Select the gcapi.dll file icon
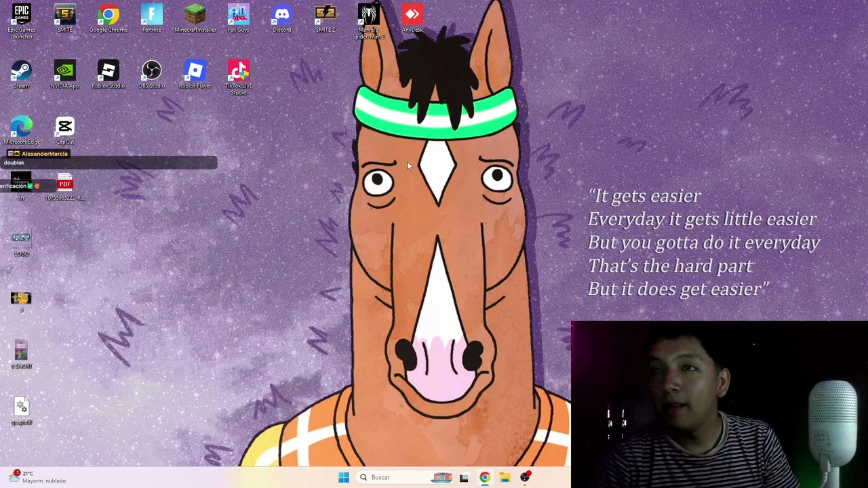Screen dimensions: 868x488 (22, 411)
